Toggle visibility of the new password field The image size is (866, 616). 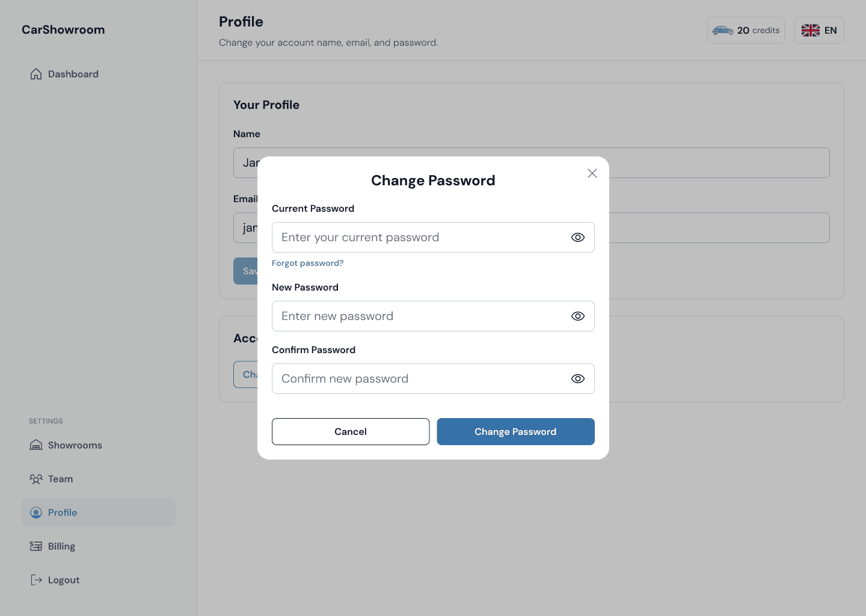[577, 316]
